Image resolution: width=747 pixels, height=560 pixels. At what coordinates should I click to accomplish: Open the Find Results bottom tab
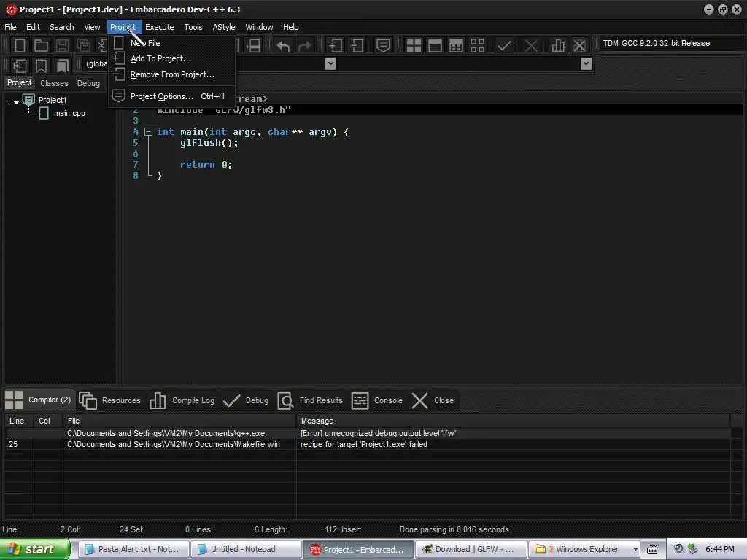coord(310,400)
